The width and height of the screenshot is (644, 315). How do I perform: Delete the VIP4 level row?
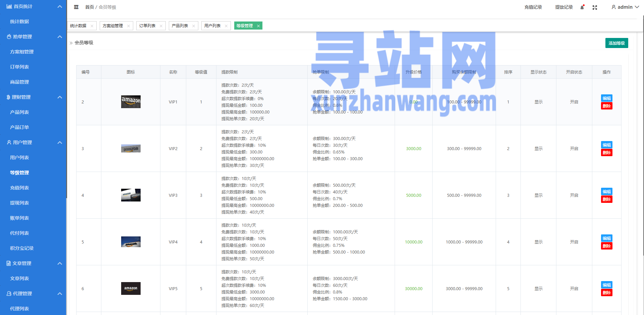click(x=606, y=246)
